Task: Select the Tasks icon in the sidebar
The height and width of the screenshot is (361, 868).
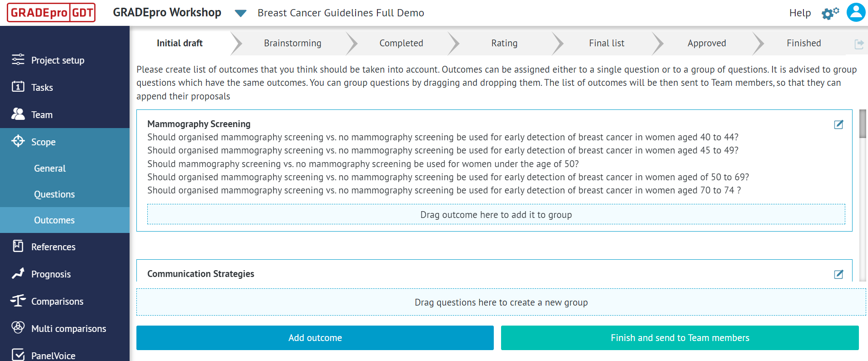Action: [42, 87]
